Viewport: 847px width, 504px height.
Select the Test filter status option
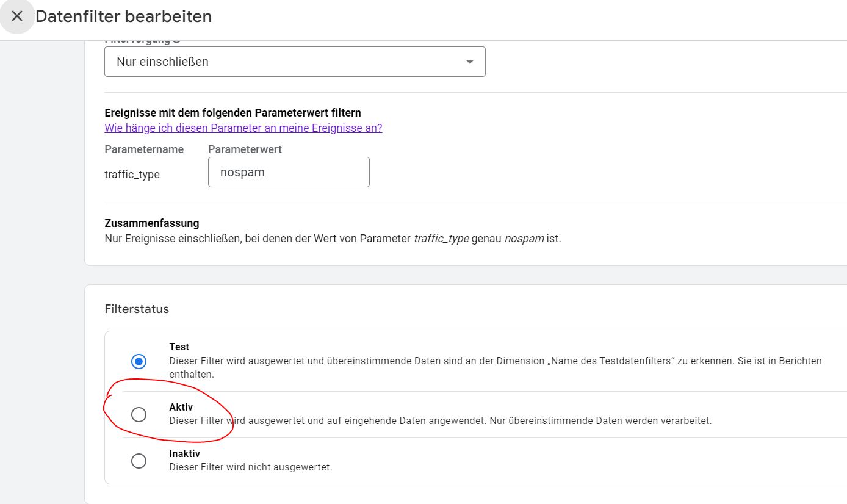139,361
